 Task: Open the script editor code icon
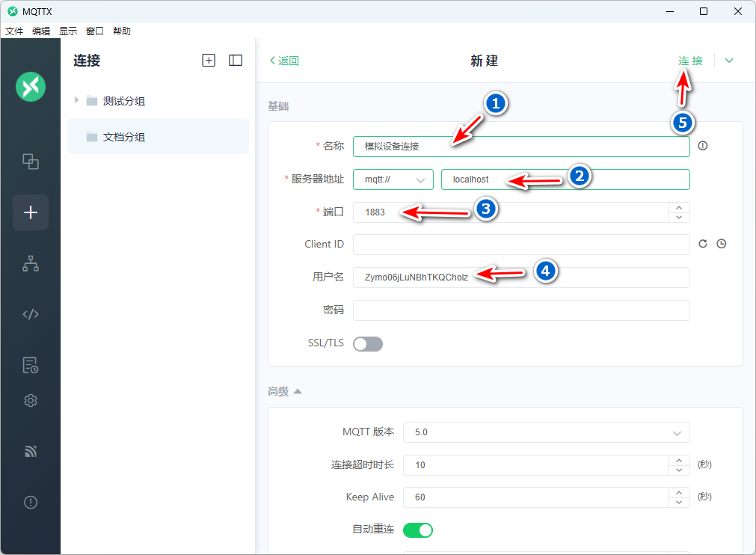coord(31,314)
